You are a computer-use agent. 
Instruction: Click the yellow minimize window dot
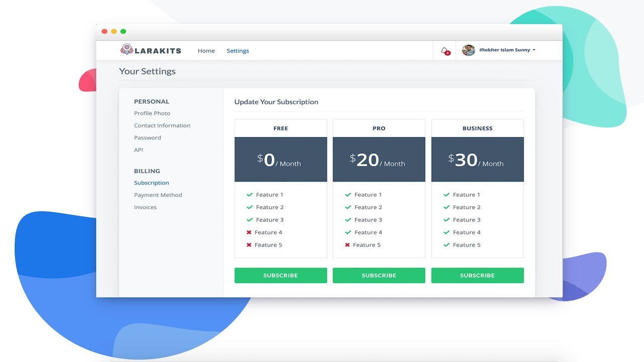[114, 32]
